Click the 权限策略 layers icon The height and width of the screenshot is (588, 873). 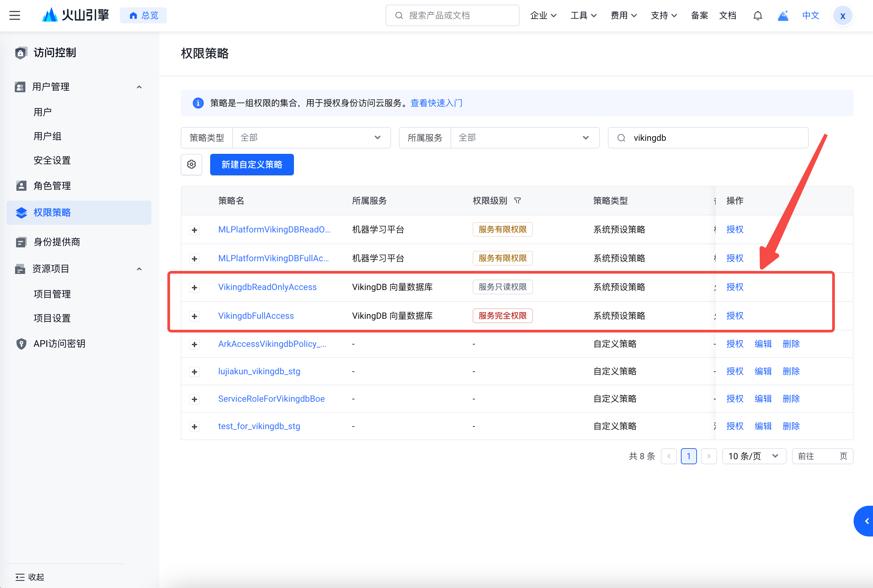point(21,213)
